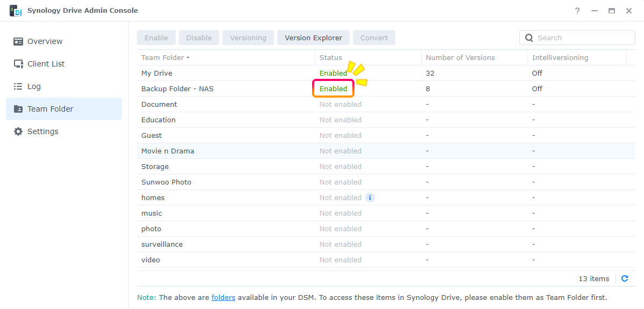Click the Enable button
Viewport: 644px width, 309px height.
[156, 38]
